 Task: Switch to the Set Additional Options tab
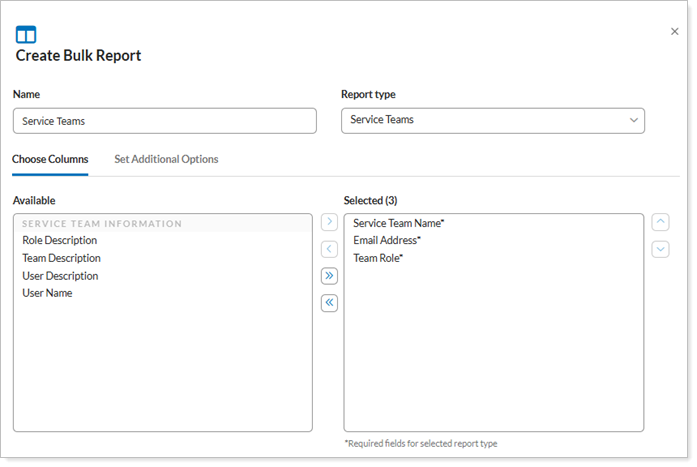[166, 159]
